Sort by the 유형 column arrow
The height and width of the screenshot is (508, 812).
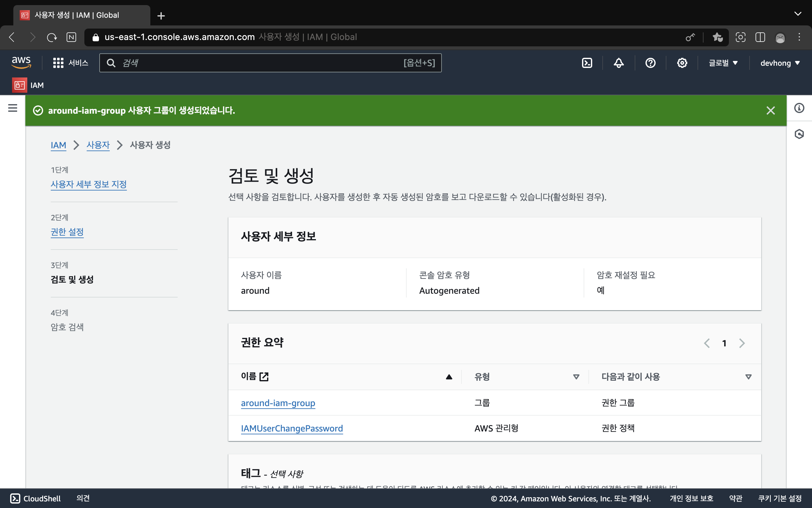coord(576,377)
